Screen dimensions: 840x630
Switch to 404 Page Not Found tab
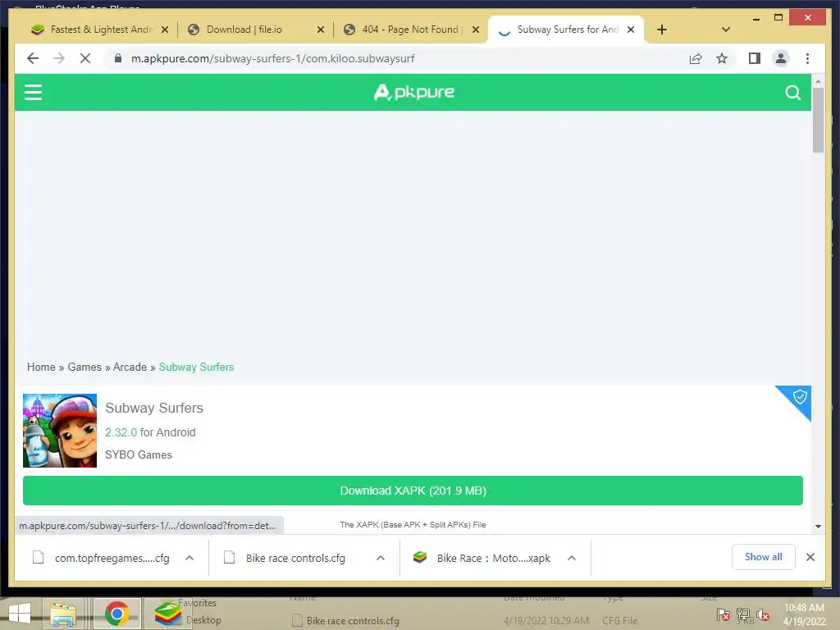tap(410, 30)
